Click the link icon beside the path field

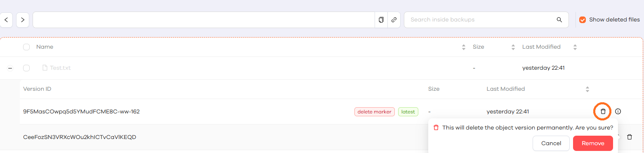(x=394, y=20)
